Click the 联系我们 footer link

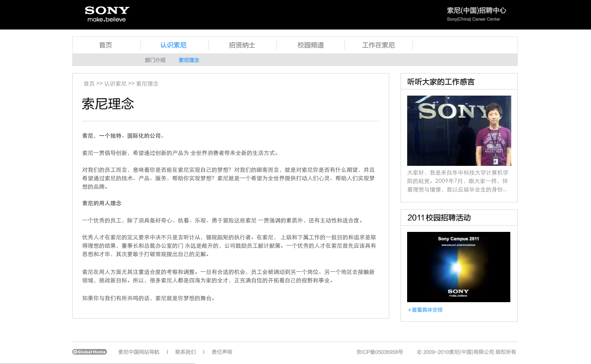(x=186, y=352)
